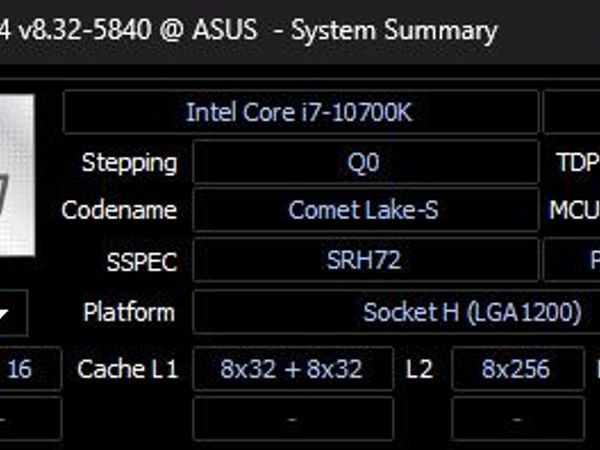This screenshot has height=450, width=600.
Task: Click the SSPEC label text
Action: click(x=141, y=262)
